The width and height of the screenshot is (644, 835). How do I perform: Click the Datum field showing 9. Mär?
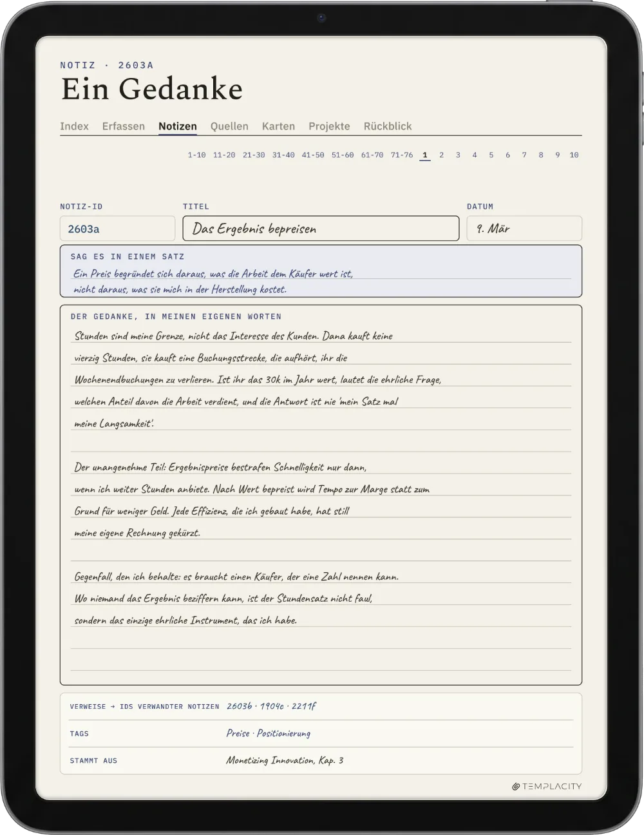click(x=524, y=229)
